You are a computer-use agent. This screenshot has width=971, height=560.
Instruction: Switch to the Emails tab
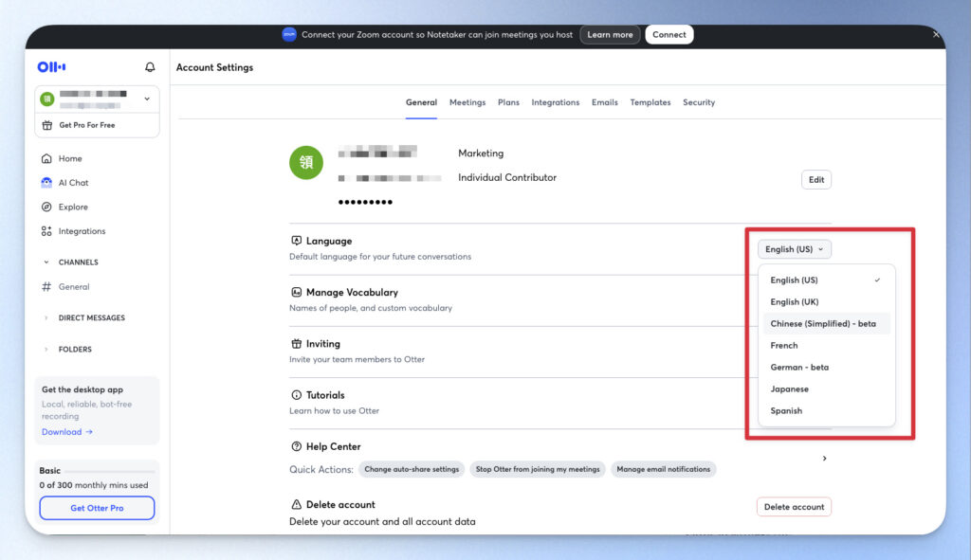coord(604,102)
